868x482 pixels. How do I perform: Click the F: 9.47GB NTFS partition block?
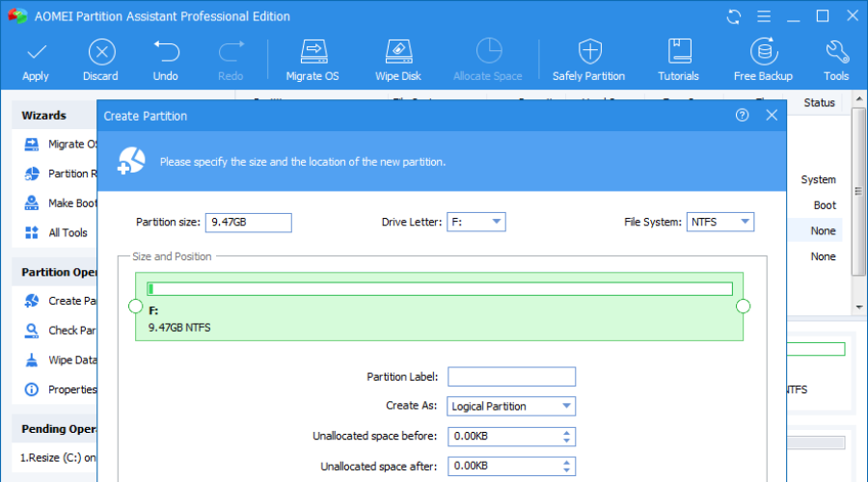coord(439,307)
